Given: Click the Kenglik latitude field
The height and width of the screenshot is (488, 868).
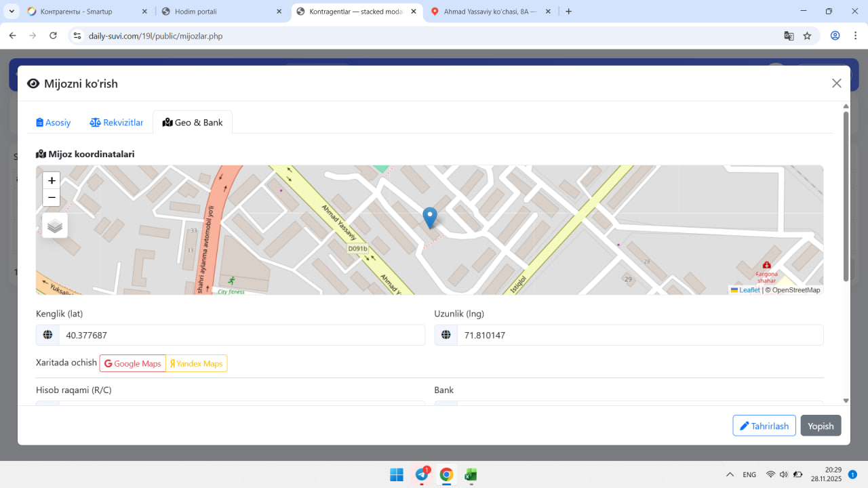Looking at the screenshot, I should click(x=241, y=335).
